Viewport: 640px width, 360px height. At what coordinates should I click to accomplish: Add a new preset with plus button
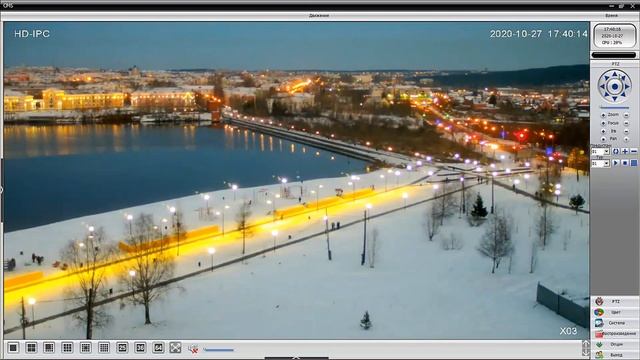coord(625,151)
